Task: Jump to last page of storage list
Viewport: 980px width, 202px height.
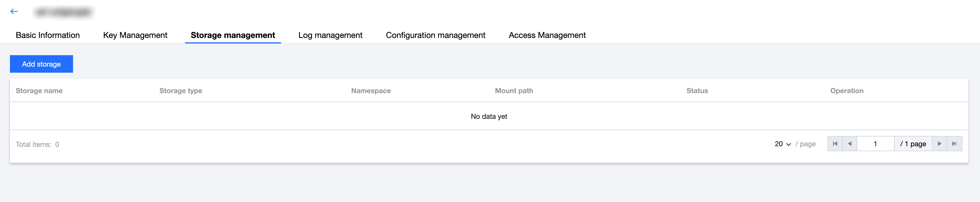Action: [954, 144]
